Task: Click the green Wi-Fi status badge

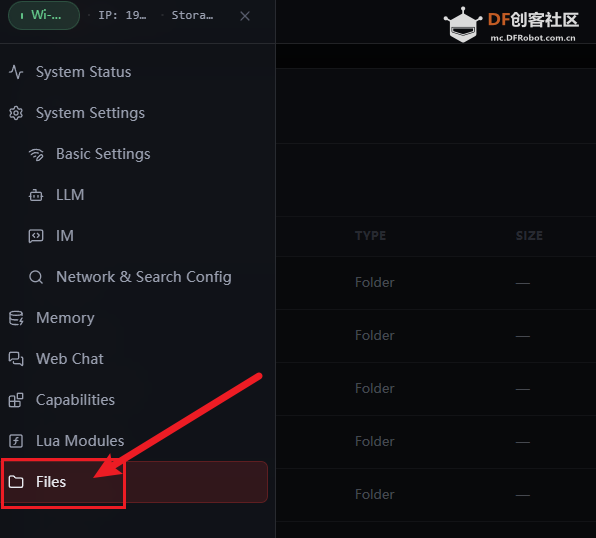Action: click(44, 16)
